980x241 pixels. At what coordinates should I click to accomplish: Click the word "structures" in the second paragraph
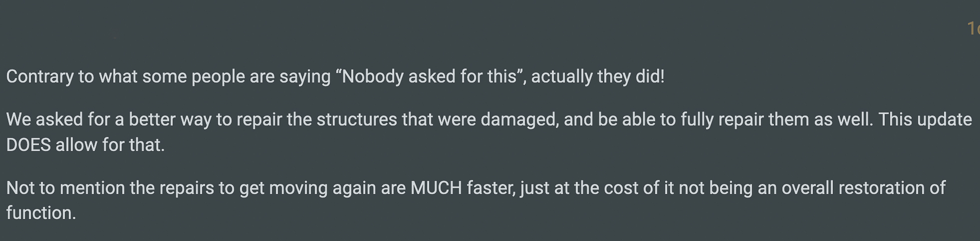coord(357,119)
